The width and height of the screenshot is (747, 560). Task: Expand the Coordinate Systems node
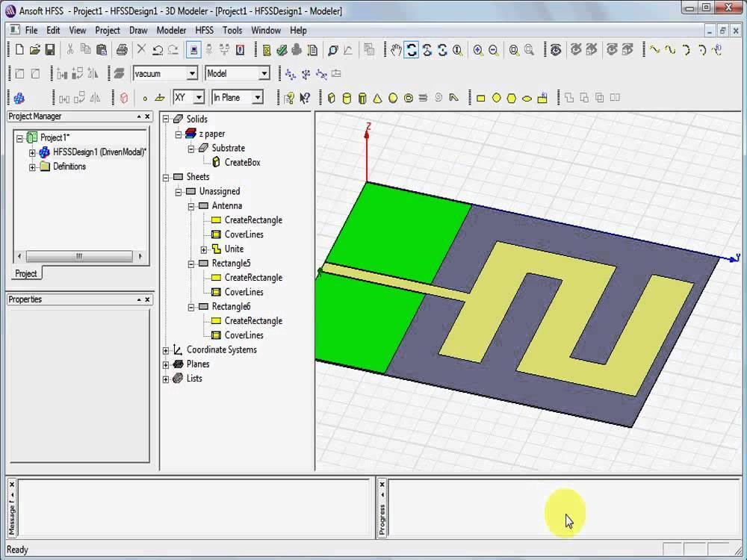(x=166, y=350)
